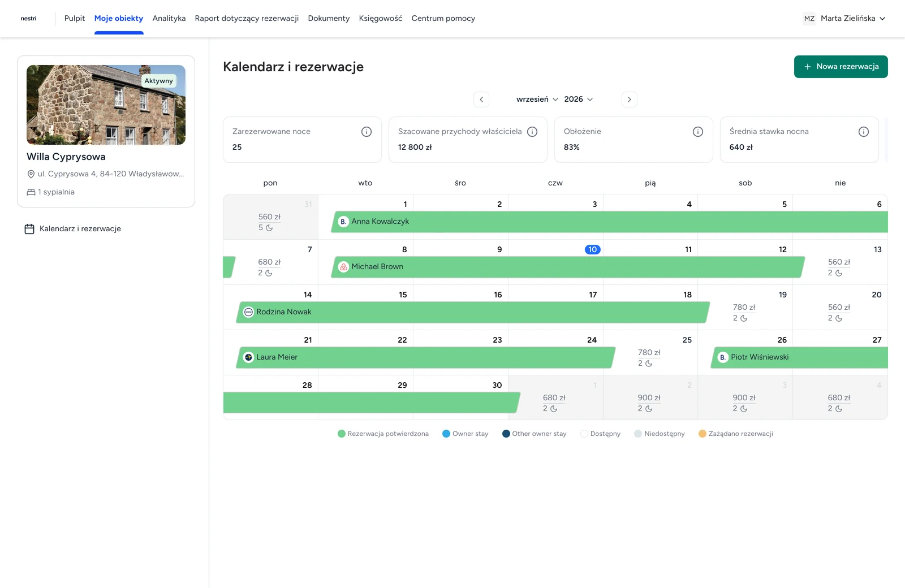The image size is (905, 588).
Task: Open the 2026 year dropdown
Action: pos(579,100)
